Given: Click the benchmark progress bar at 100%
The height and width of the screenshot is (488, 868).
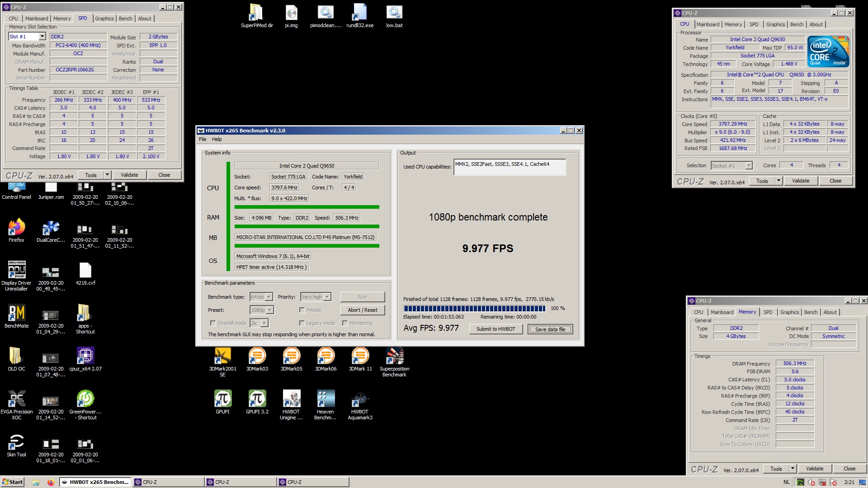Looking at the screenshot, I should click(475, 309).
